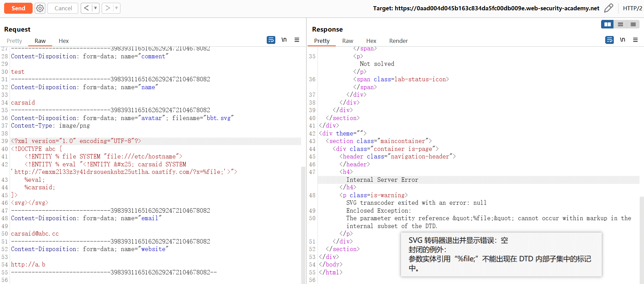Open history dropdown next to forward arrow

point(117,8)
